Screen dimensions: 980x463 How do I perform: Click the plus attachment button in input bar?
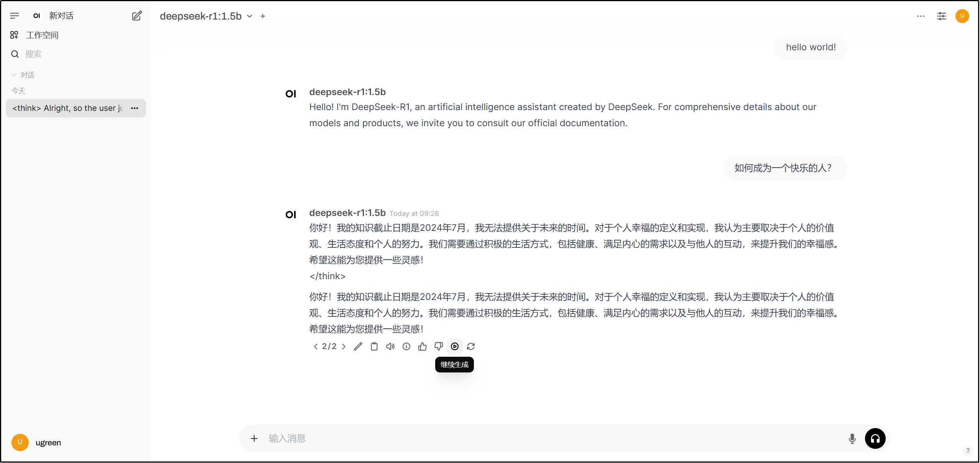pyautogui.click(x=254, y=438)
